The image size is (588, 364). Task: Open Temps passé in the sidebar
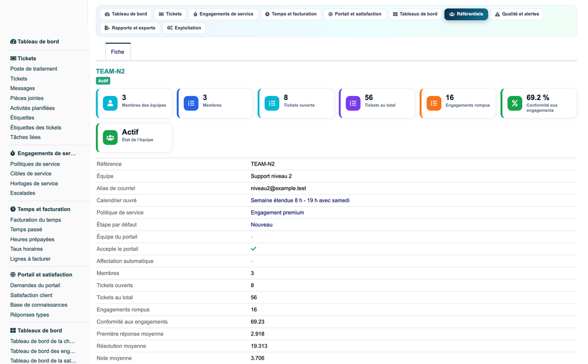tap(26, 230)
